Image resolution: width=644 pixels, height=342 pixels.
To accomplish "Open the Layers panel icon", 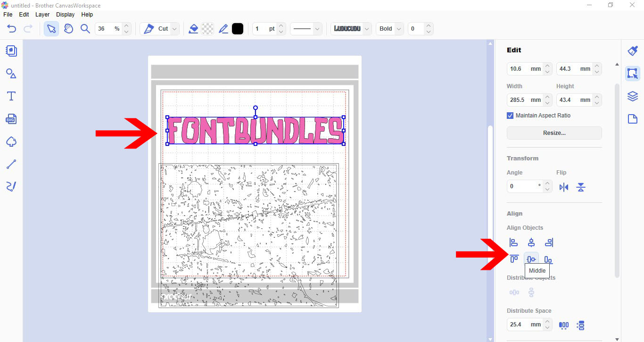I will (x=633, y=96).
